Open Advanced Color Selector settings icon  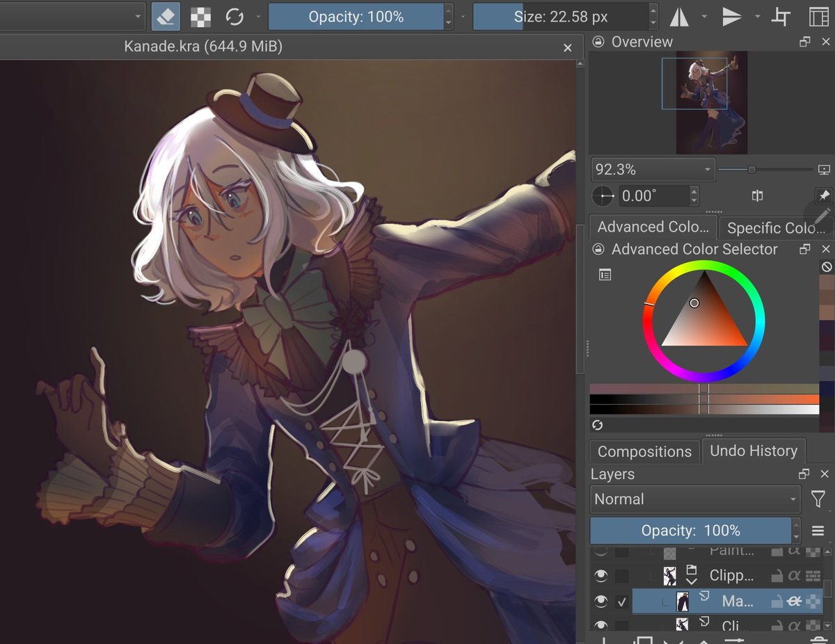pos(605,275)
